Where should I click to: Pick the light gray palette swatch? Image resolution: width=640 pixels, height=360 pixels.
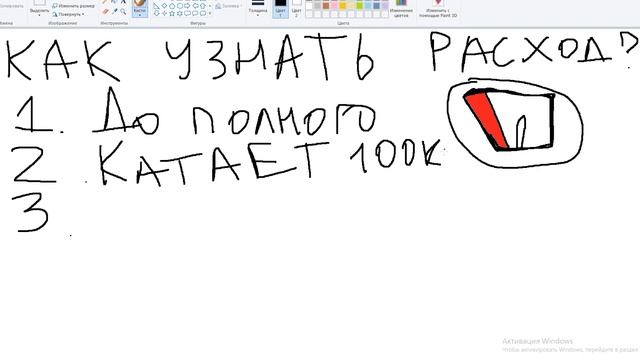317,6
